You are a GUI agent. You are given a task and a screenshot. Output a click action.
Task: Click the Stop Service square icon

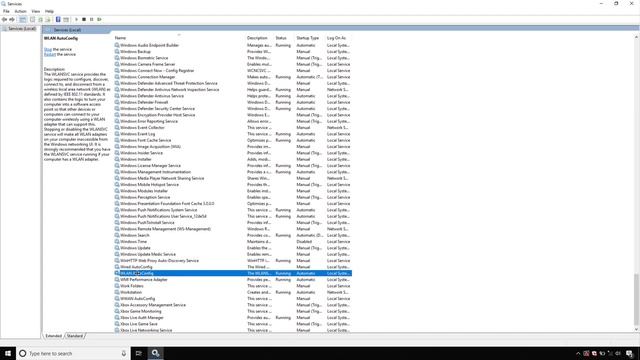tap(84, 20)
